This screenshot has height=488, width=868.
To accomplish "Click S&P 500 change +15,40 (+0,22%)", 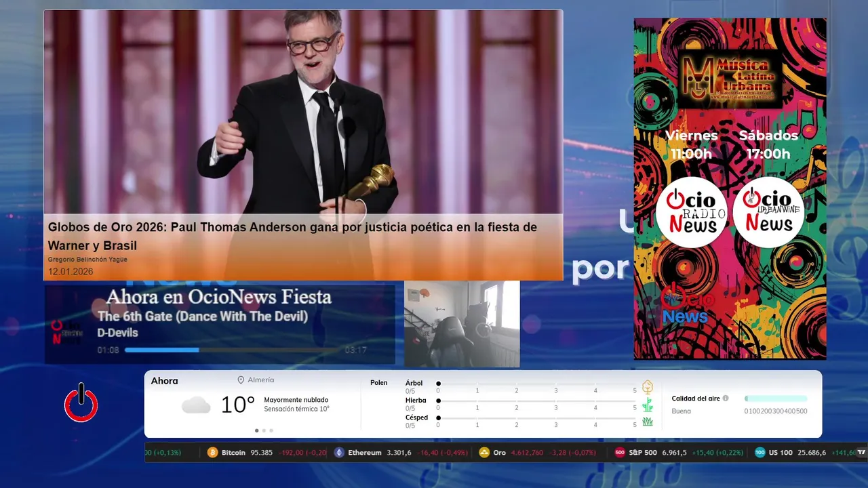I will click(x=718, y=452).
